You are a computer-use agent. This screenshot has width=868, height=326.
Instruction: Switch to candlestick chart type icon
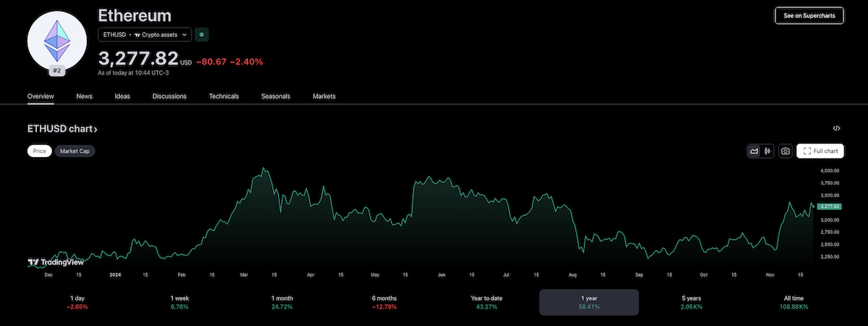(x=767, y=151)
